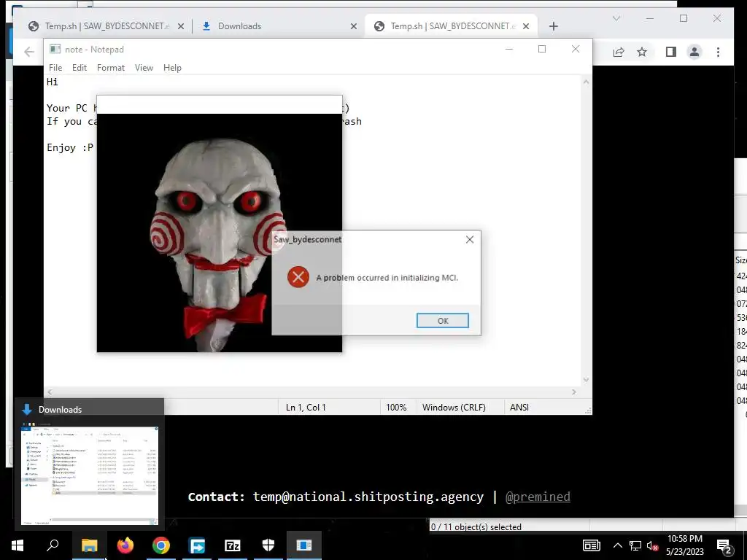Bookmark this page with the star icon
This screenshot has width=747, height=560.
[x=642, y=52]
